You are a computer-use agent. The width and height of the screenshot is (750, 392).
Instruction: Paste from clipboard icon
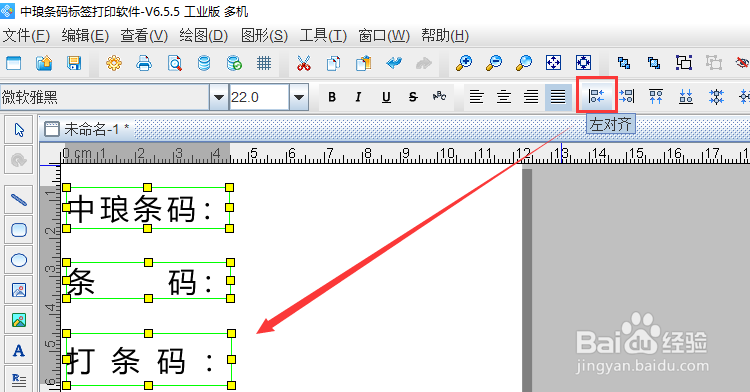(364, 63)
